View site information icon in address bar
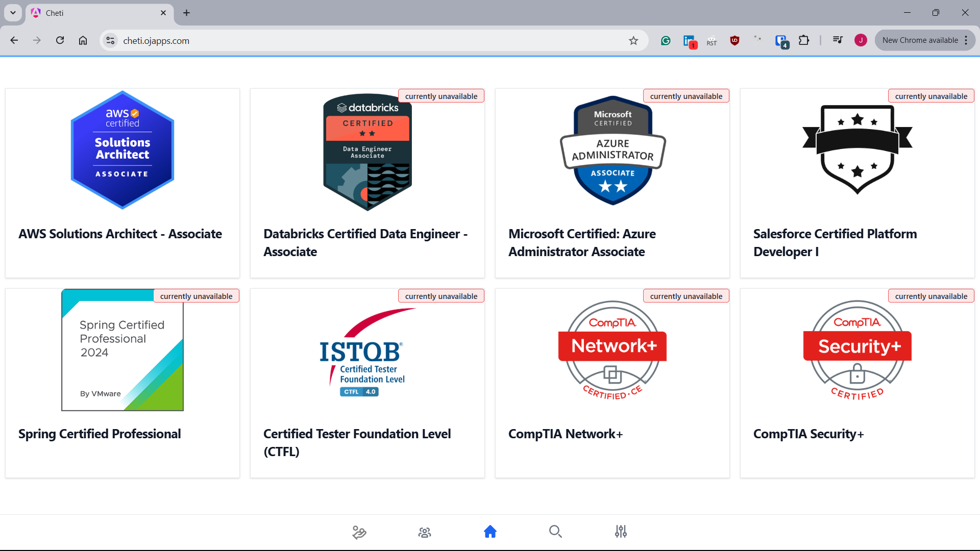 point(110,40)
